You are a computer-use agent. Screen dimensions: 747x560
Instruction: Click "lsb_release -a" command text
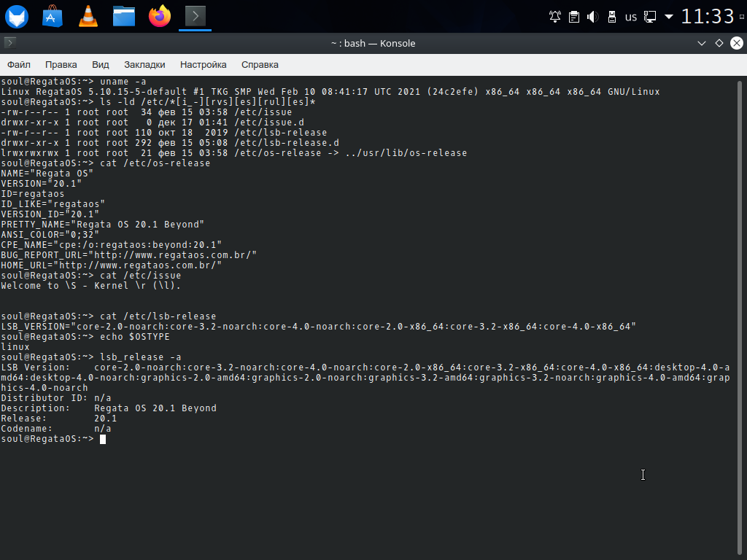(141, 357)
